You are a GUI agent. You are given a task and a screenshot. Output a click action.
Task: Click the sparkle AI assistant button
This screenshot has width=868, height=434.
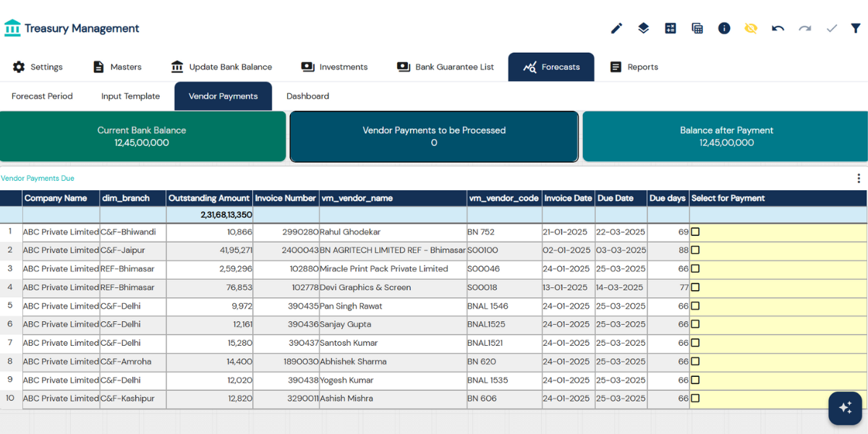[845, 408]
